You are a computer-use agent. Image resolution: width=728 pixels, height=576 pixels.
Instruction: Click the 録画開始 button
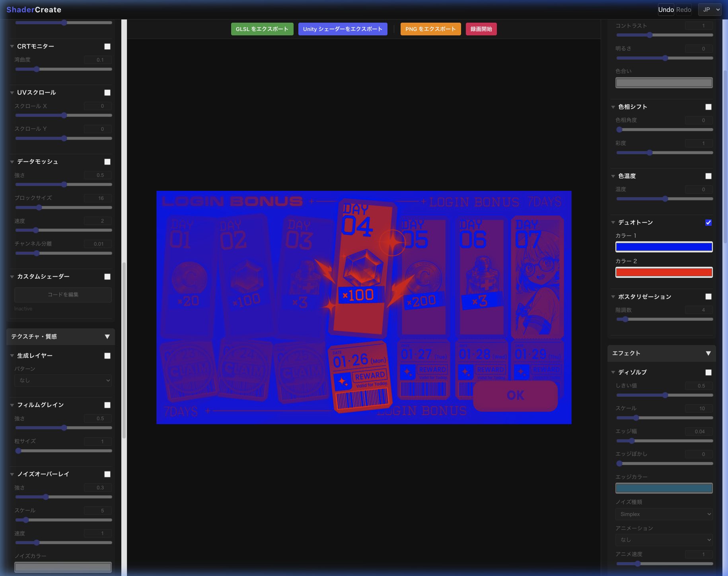481,29
